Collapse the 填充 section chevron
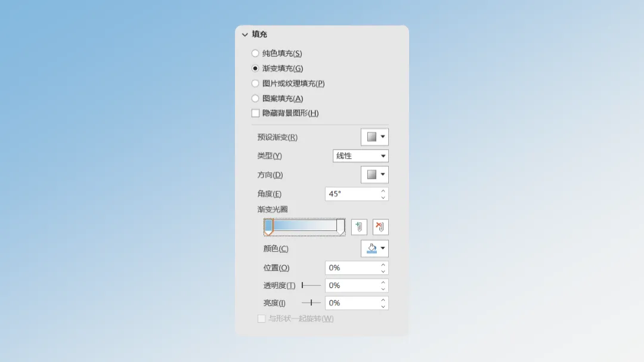The height and width of the screenshot is (362, 644). 245,35
